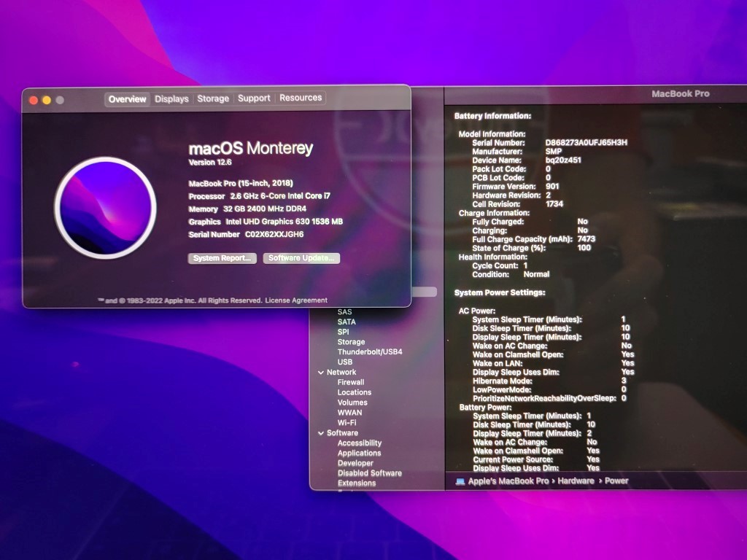Select Storage in System Information sidebar

(351, 342)
